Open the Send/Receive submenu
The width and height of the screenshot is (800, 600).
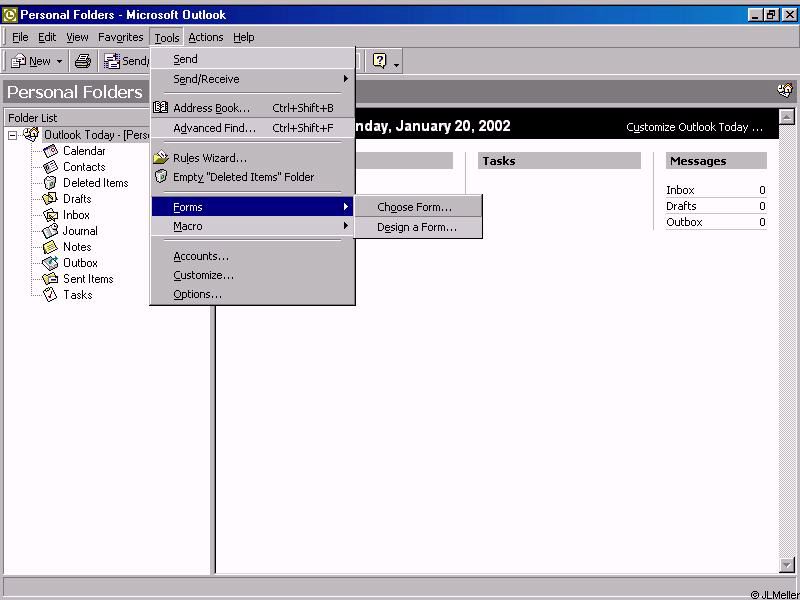coord(252,79)
